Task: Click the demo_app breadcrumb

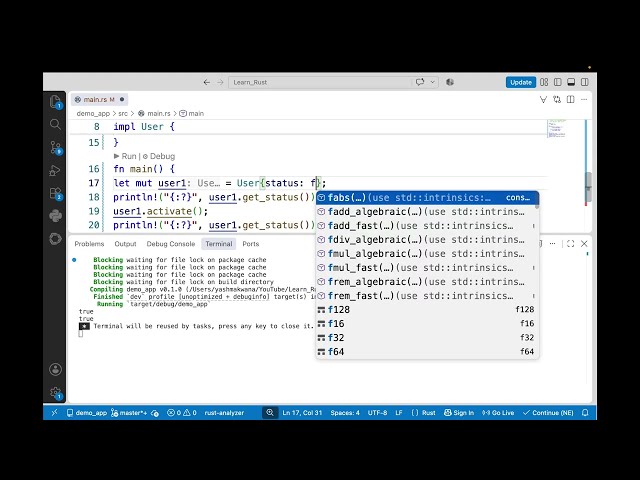Action: click(93, 113)
